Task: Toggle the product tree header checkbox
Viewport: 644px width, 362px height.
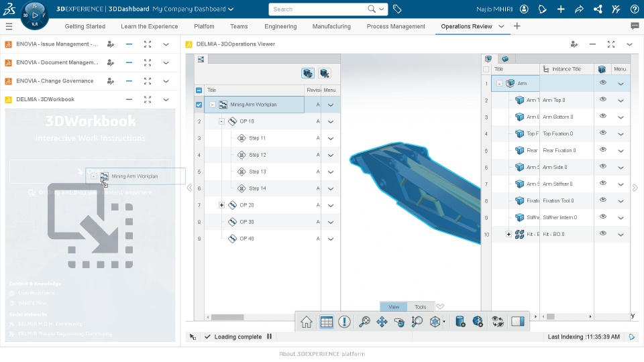Action: 486,69
